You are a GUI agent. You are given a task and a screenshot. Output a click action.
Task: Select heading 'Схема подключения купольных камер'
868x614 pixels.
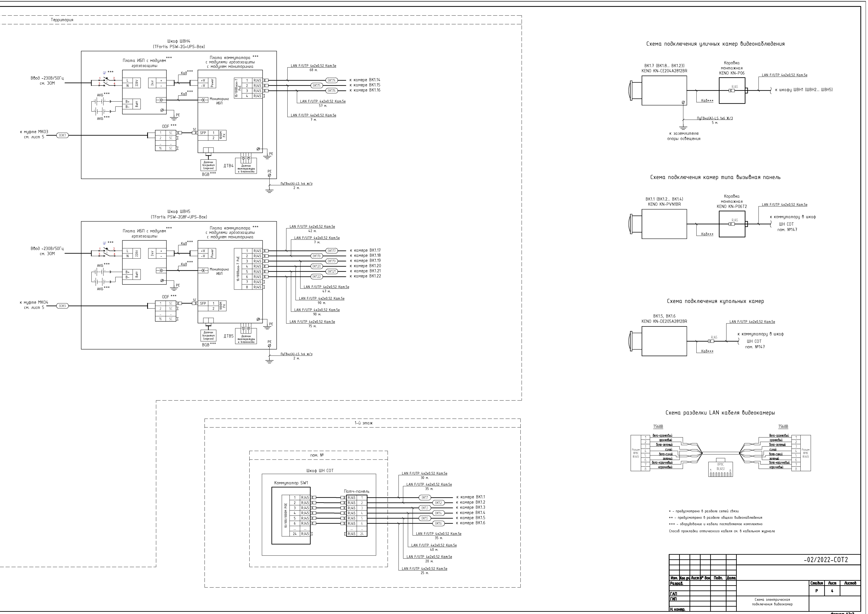click(715, 301)
